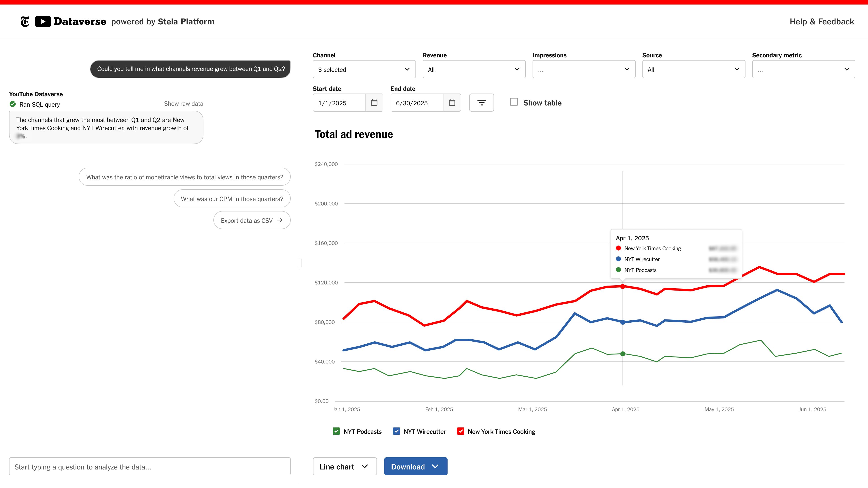
Task: Click the Ran SQL query status text
Action: point(40,104)
